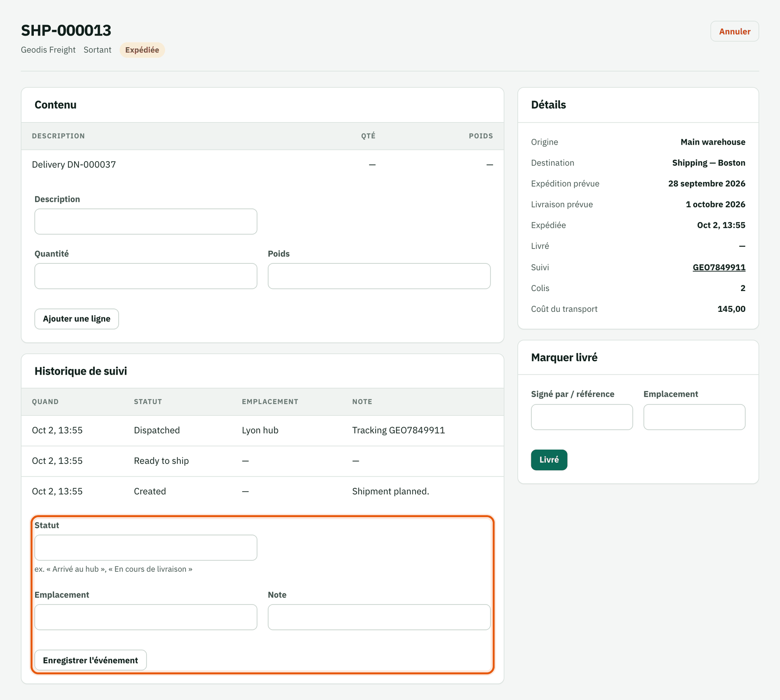Focus Emplacement field in Historique de suivi
780x700 pixels.
[146, 617]
